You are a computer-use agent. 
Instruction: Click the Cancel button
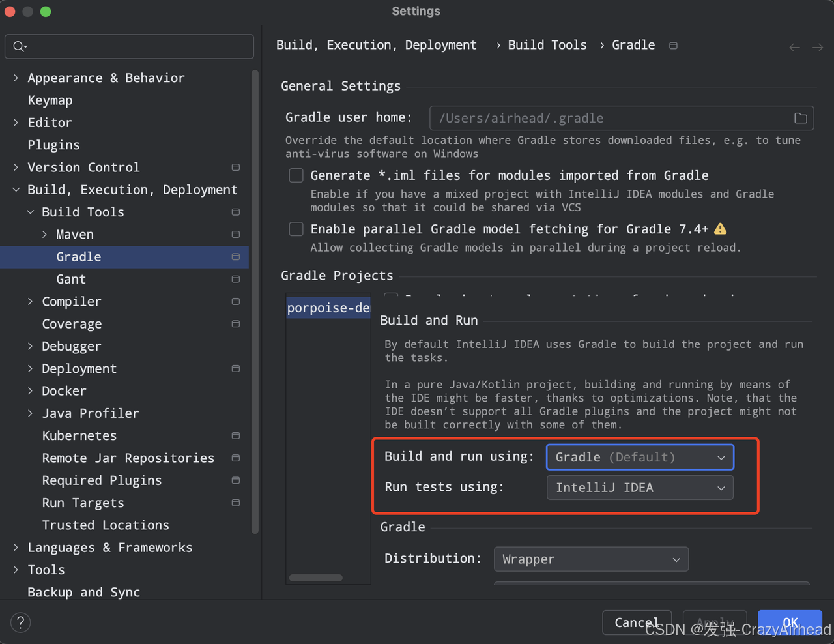637,622
